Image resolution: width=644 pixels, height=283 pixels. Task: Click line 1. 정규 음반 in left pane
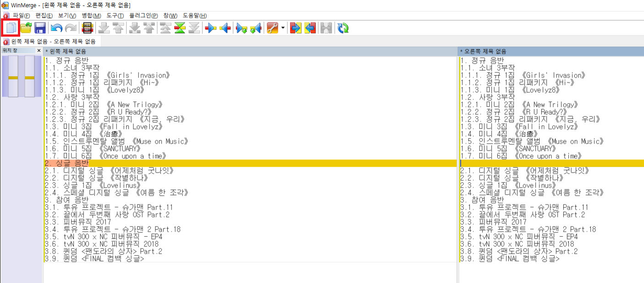[x=67, y=61]
